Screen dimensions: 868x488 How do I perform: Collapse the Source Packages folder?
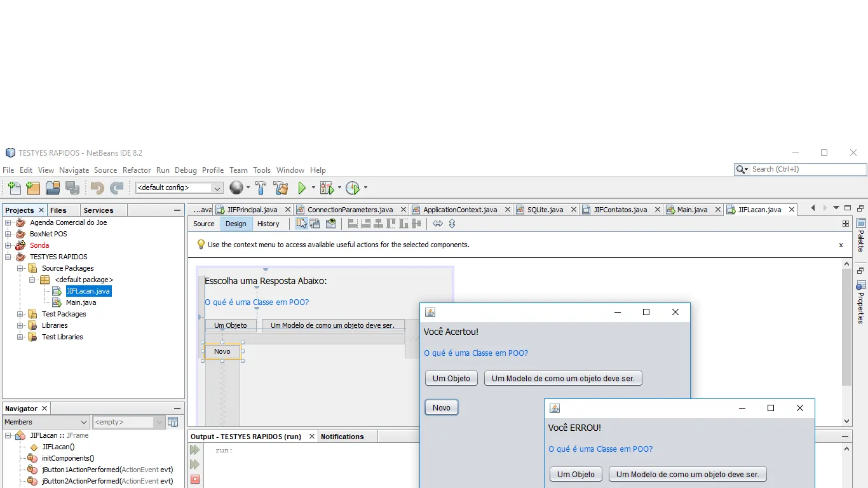tap(20, 268)
